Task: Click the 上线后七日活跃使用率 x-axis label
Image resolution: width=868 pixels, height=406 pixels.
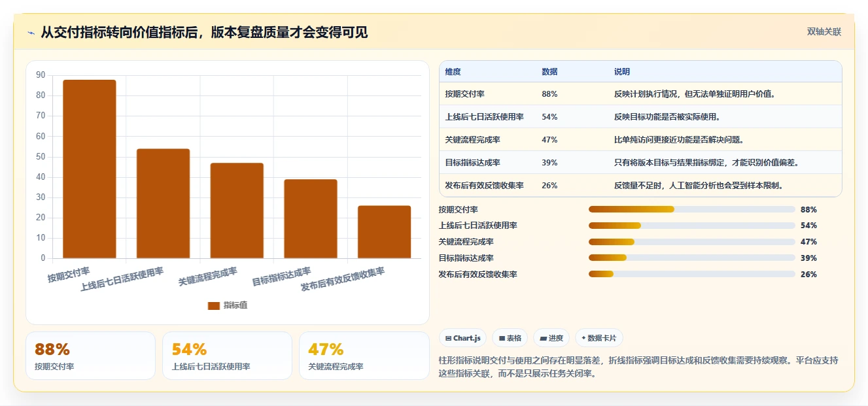Action: 122,279
